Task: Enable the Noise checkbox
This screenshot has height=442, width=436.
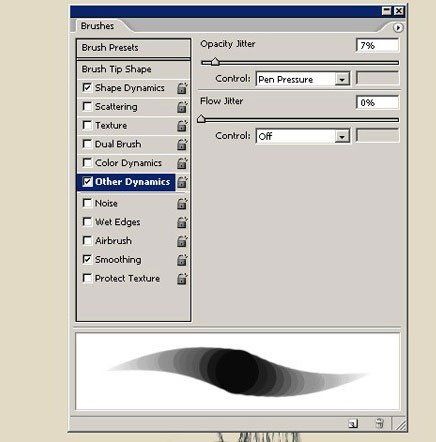Action: 87,203
